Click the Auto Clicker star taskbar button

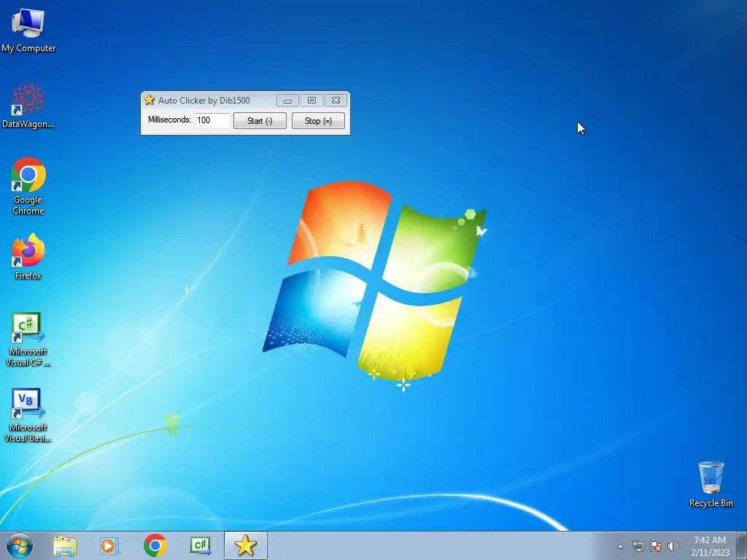[245, 545]
